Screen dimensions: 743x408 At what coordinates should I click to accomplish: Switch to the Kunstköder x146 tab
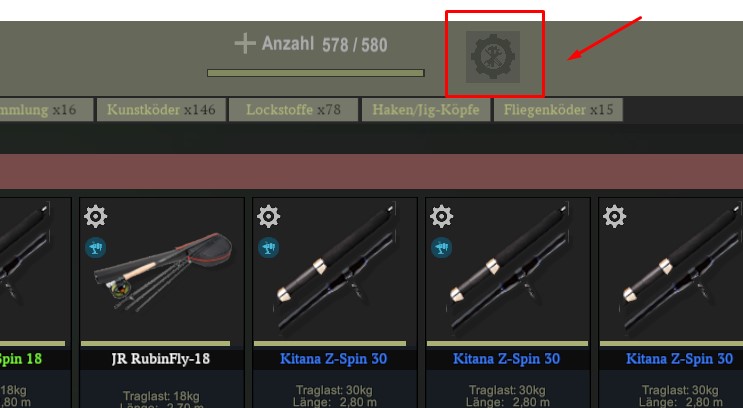point(161,110)
